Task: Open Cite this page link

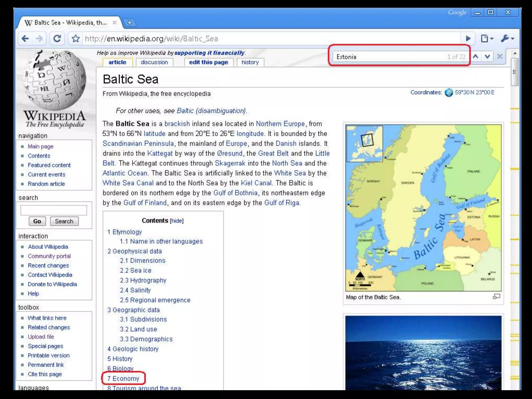Action: click(45, 374)
